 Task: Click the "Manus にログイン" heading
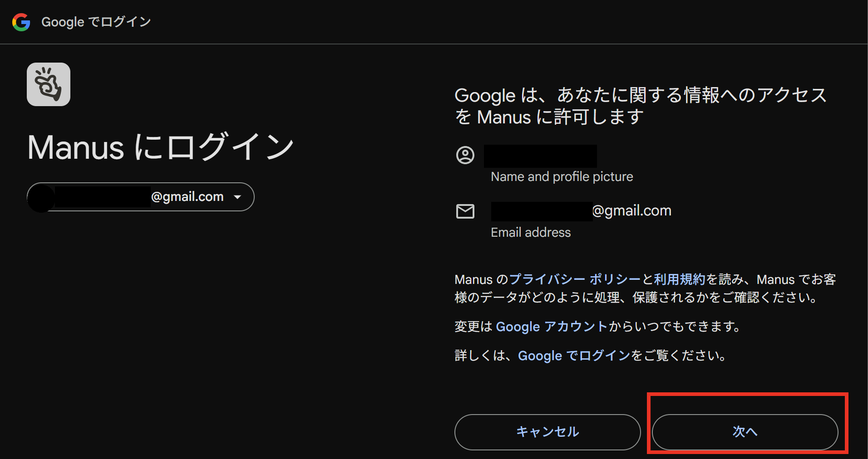tap(161, 147)
